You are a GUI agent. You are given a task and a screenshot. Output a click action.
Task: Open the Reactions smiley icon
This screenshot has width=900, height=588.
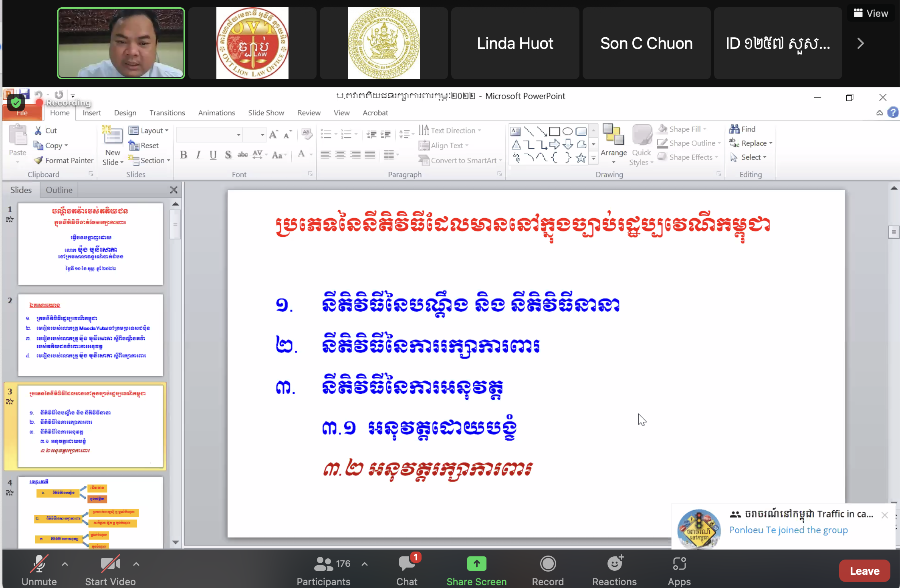(614, 564)
